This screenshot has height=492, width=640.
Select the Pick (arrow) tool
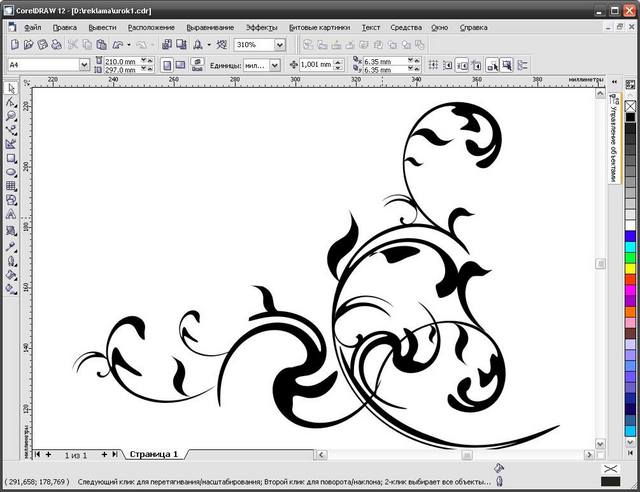point(11,88)
